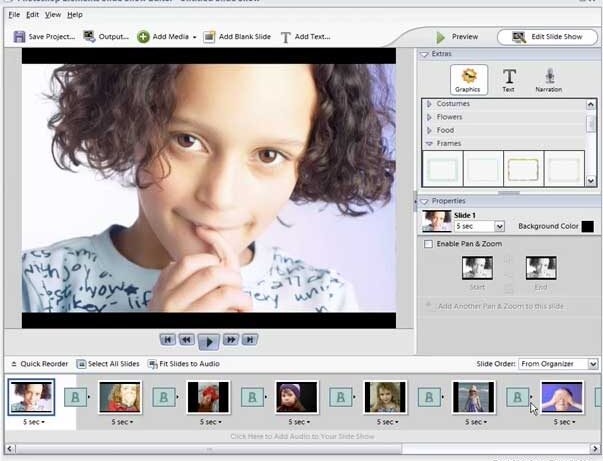603x461 pixels.
Task: Step forward to next slide
Action: (231, 340)
